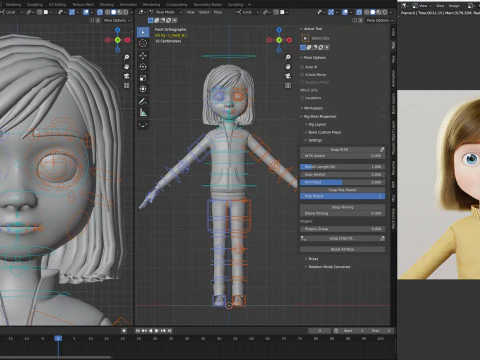Select the Move tool
The image size is (480, 360).
(x=143, y=55)
